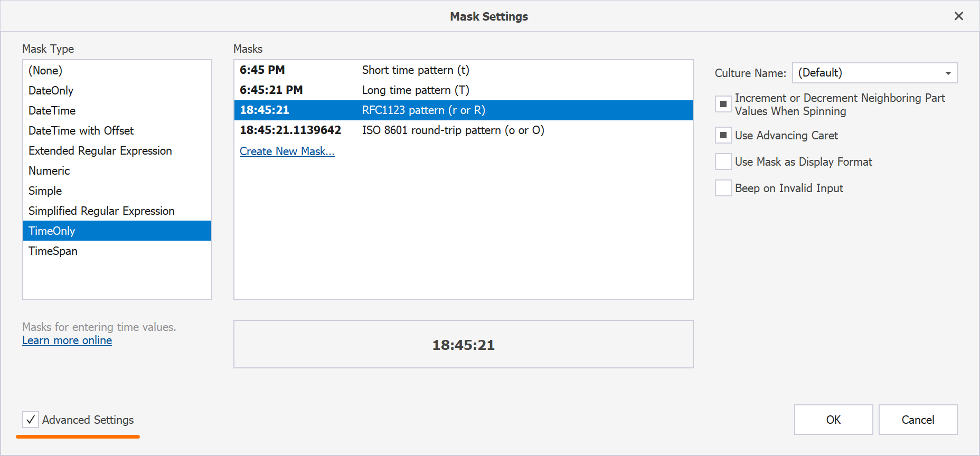The width and height of the screenshot is (980, 456).
Task: Click the Create New Mask link
Action: [287, 151]
